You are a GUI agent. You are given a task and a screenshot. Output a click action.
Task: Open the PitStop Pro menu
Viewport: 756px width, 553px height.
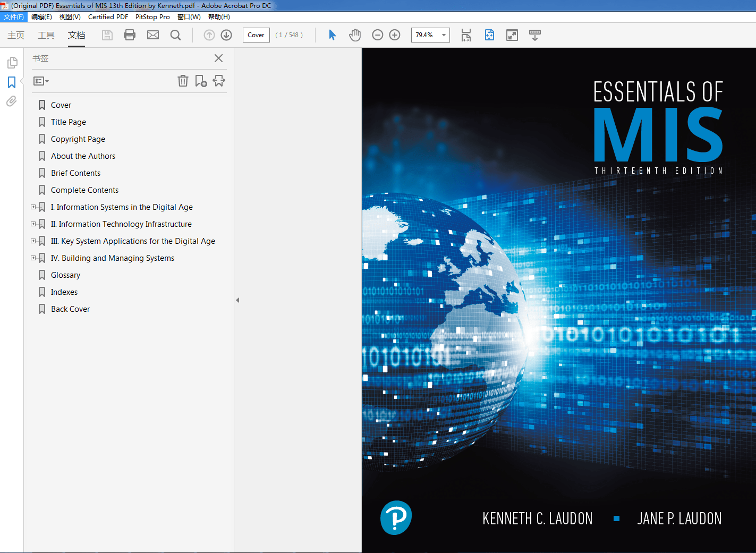(152, 16)
